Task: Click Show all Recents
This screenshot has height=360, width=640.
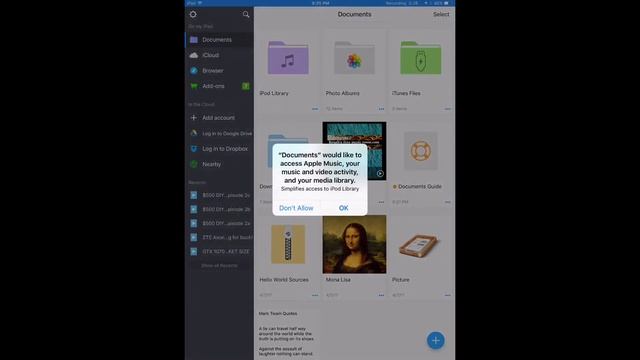Action: 219,266
